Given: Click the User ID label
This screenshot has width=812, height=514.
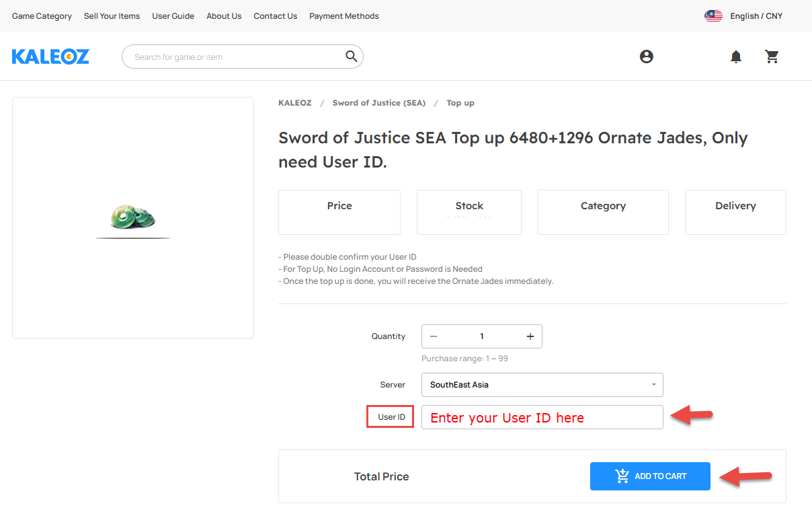Looking at the screenshot, I should (x=391, y=417).
